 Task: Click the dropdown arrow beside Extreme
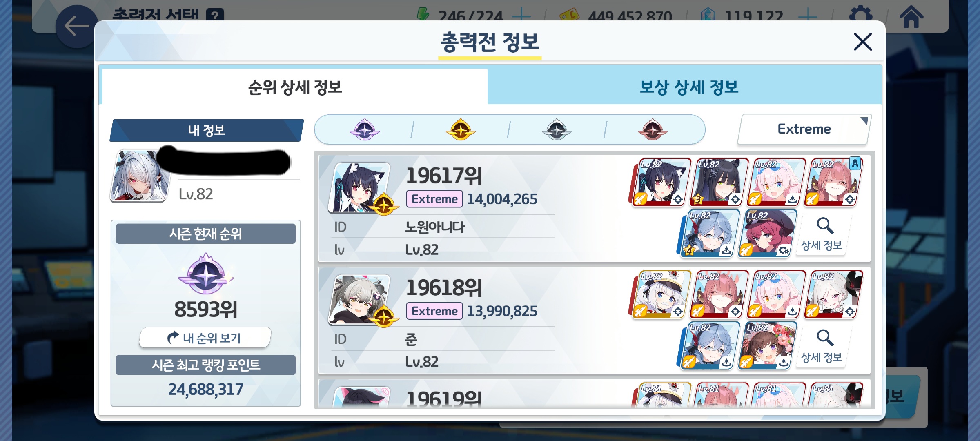[864, 121]
